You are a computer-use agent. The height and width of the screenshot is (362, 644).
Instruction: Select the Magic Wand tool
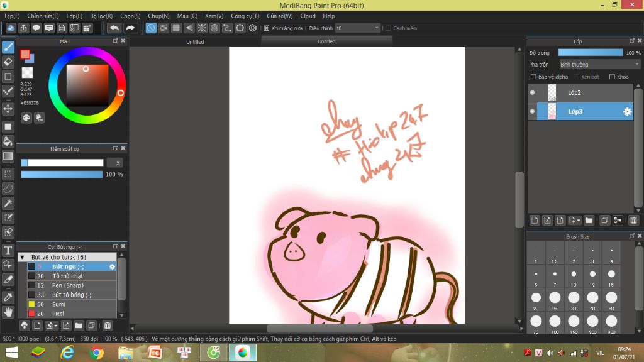pos(8,203)
